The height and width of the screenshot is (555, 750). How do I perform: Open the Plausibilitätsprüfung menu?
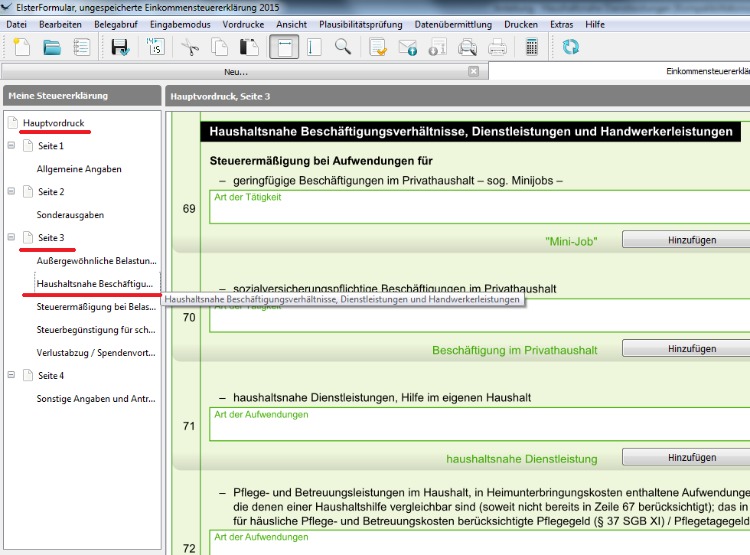361,24
